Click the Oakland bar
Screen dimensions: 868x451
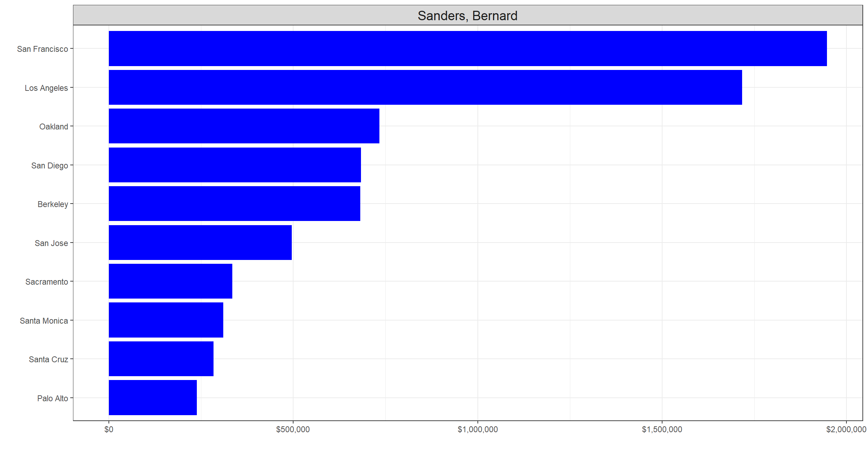[244, 126]
